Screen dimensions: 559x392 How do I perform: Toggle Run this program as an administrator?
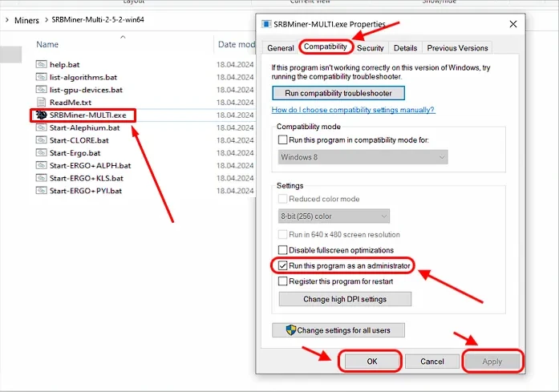pyautogui.click(x=283, y=265)
